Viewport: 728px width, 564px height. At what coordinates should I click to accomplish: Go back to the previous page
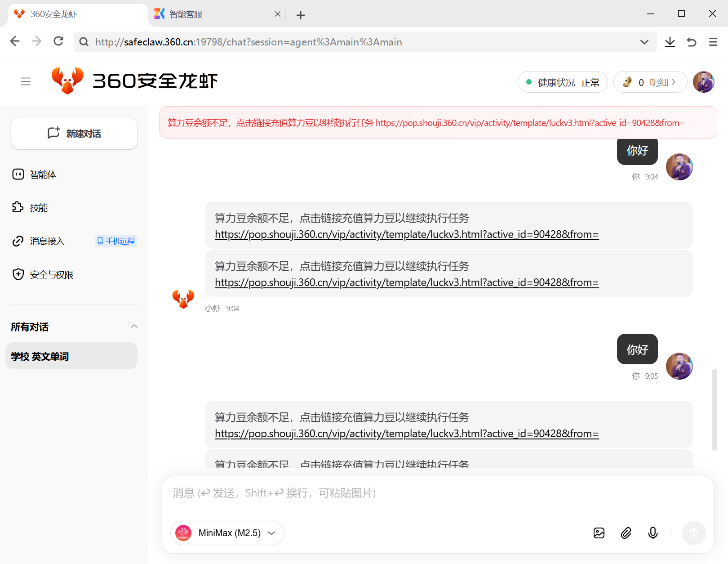pos(15,41)
